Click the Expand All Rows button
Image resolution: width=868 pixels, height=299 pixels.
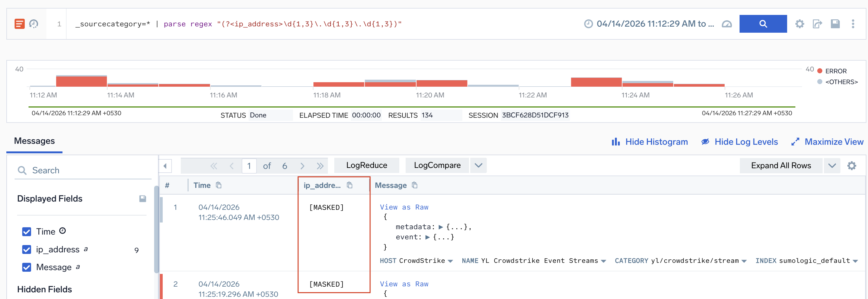pos(781,165)
